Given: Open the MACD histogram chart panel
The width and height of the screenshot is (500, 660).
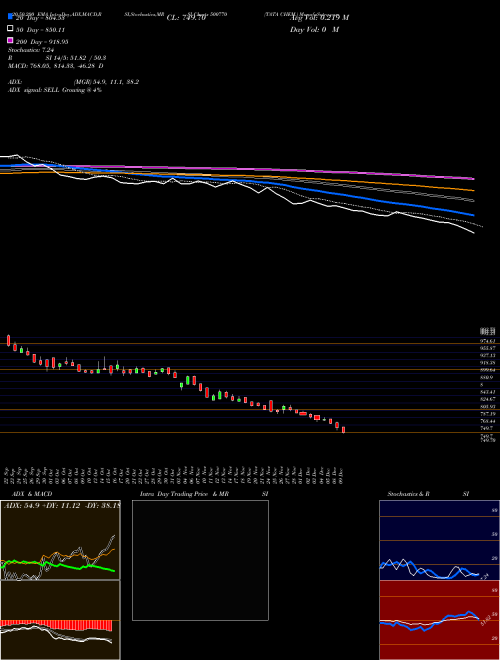Looking at the screenshot, I should pos(60,620).
